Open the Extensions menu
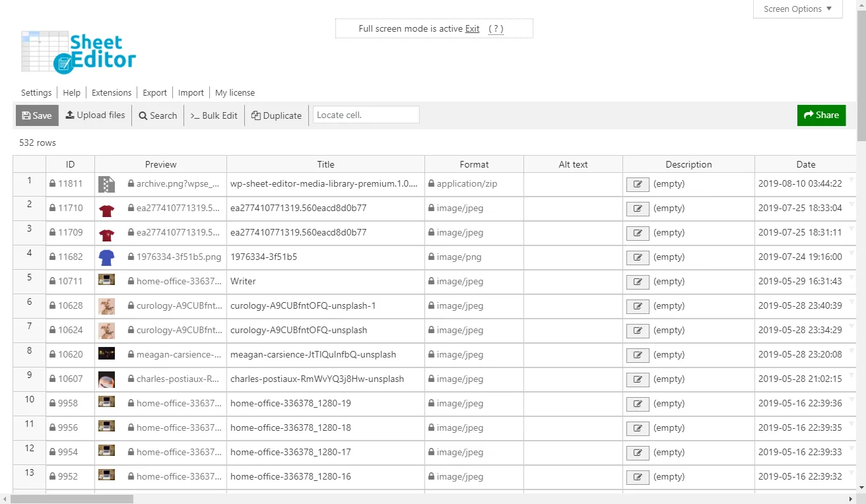866x504 pixels. [x=112, y=93]
